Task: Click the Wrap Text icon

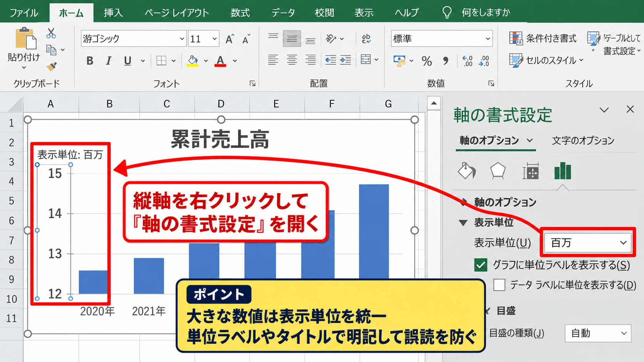Action: tap(366, 38)
